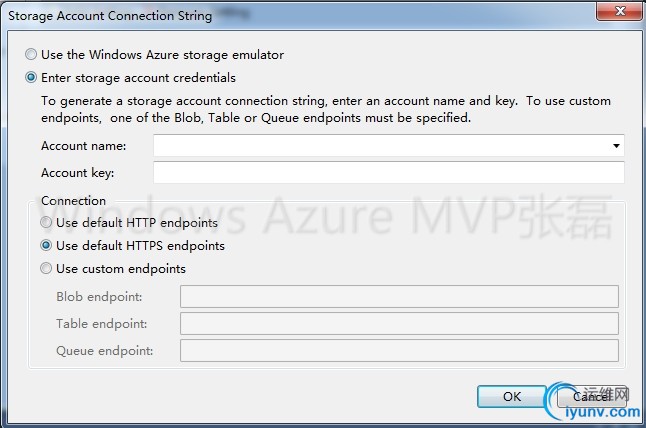Click the Account name label
The height and width of the screenshot is (428, 646).
click(84, 146)
